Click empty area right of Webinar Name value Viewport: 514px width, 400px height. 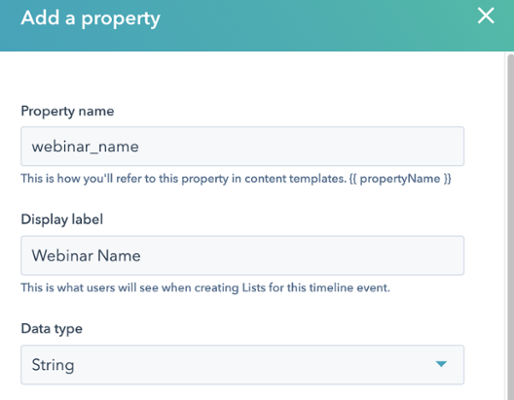pyautogui.click(x=300, y=256)
